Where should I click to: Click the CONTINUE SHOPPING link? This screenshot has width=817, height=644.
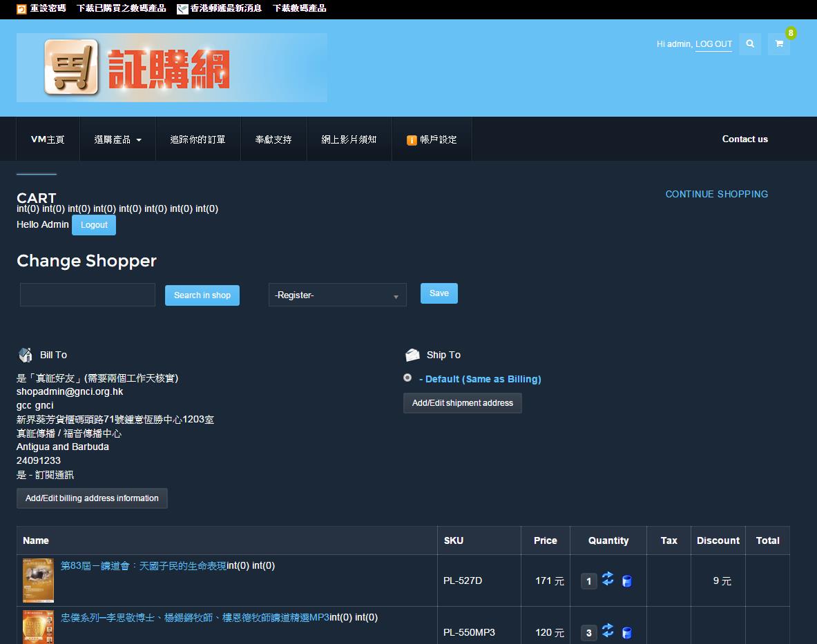pyautogui.click(x=716, y=194)
